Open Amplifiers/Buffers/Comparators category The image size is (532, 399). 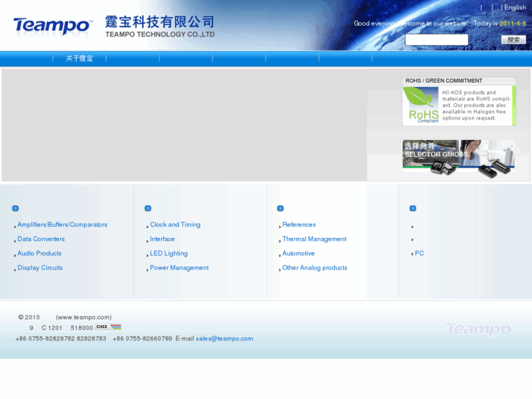click(x=62, y=225)
